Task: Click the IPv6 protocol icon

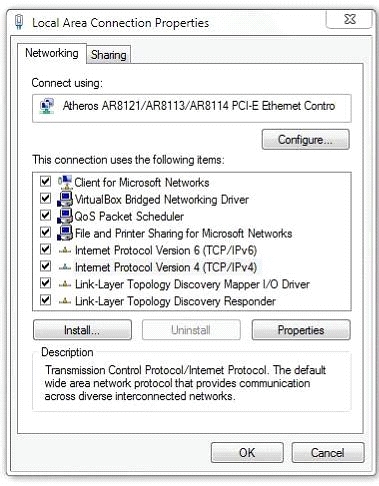Action: click(65, 250)
